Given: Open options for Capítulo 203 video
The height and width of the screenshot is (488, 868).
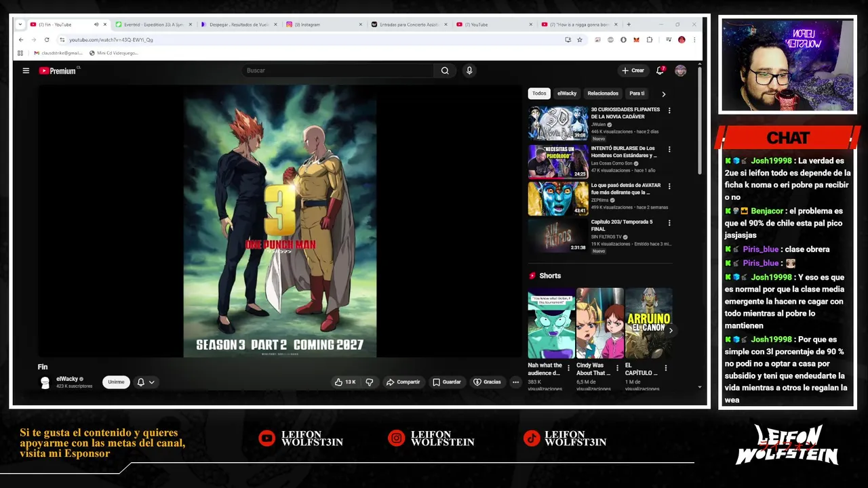Looking at the screenshot, I should (x=669, y=222).
